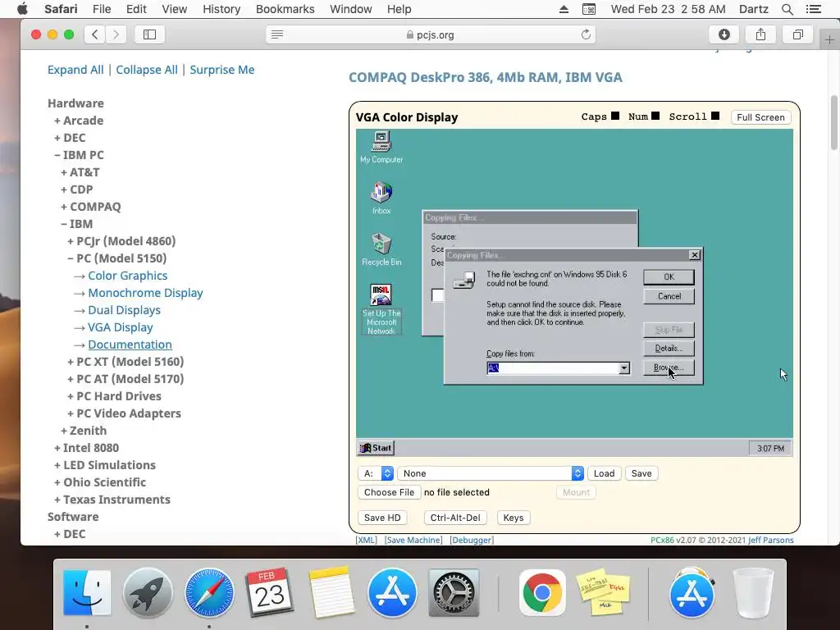Click the Keys button
Viewport: 840px width, 630px height.
(x=514, y=518)
